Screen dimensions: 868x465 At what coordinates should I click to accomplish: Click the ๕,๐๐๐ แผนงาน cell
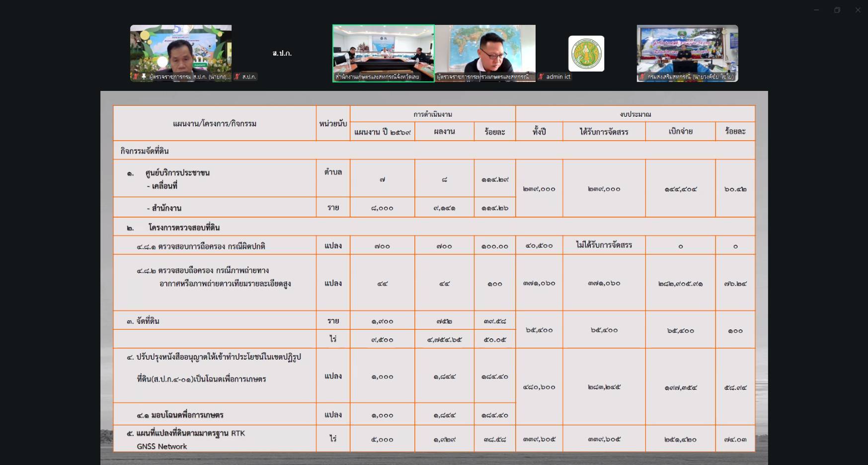pos(382,439)
